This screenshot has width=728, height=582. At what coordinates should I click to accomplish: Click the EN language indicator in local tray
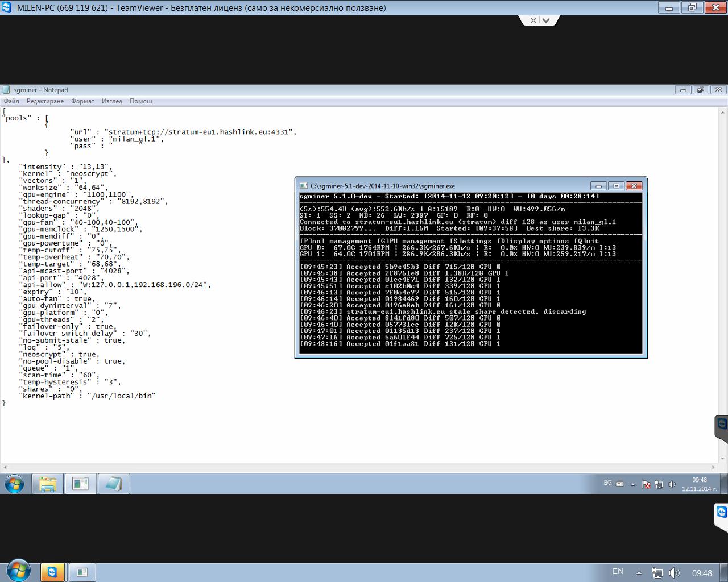coord(618,572)
